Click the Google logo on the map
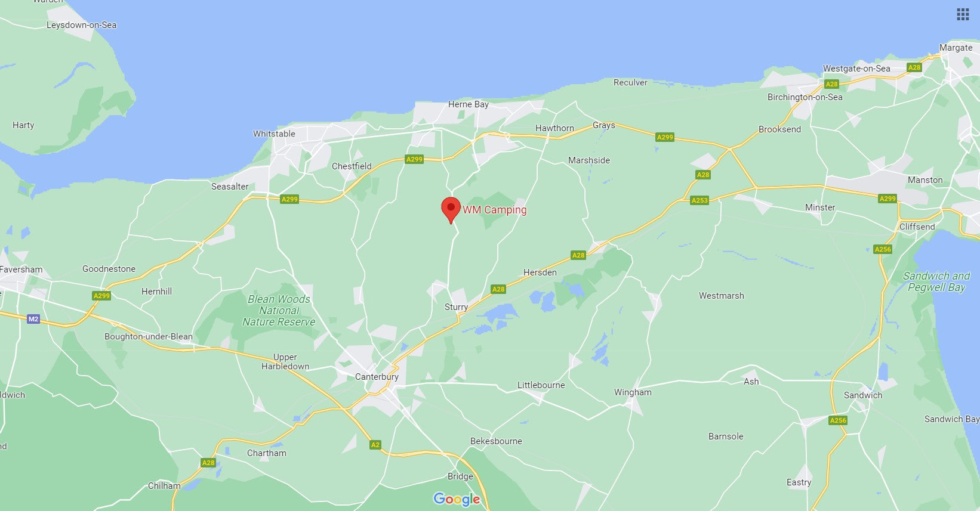Image resolution: width=980 pixels, height=511 pixels. (x=457, y=499)
